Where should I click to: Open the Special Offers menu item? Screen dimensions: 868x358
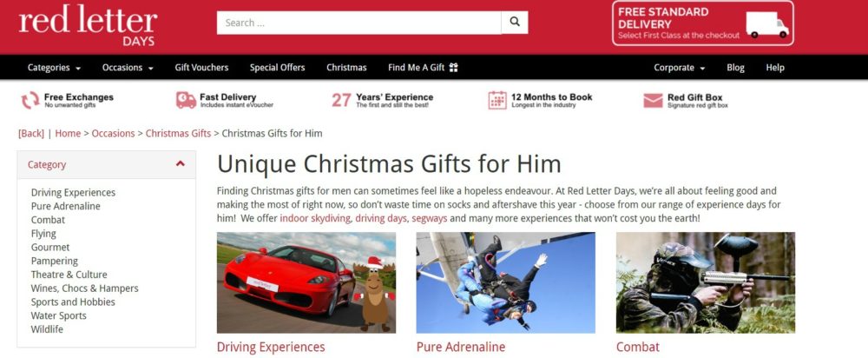278,68
